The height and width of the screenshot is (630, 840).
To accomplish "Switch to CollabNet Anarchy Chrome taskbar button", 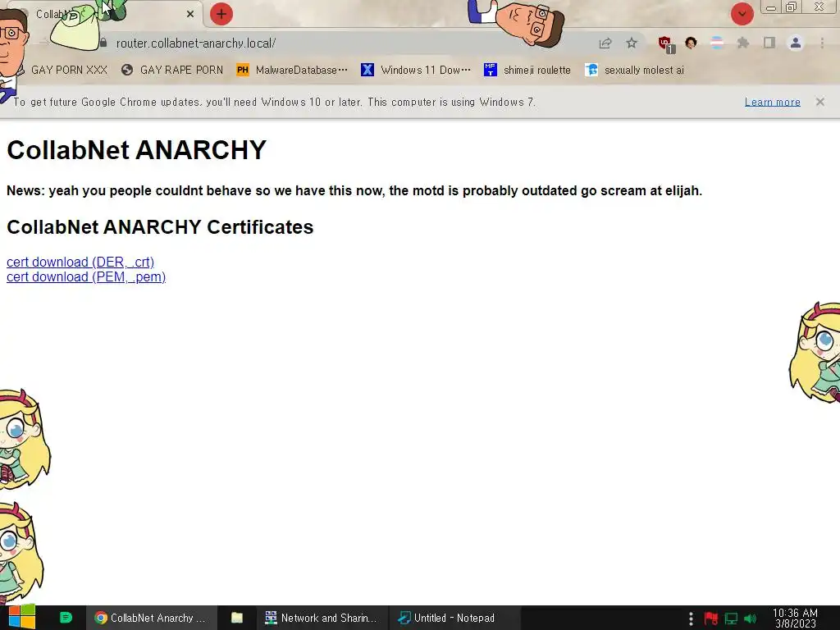I will tap(152, 618).
